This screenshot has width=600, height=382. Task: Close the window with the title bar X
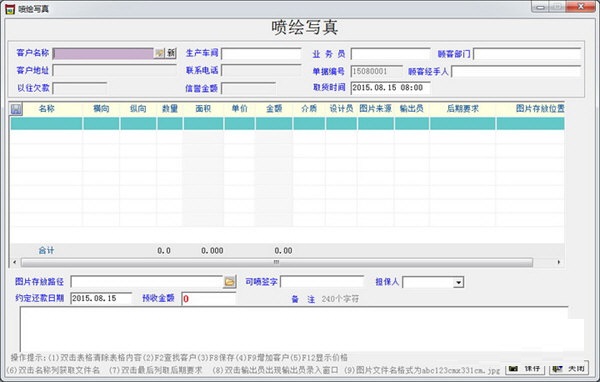tap(581, 7)
